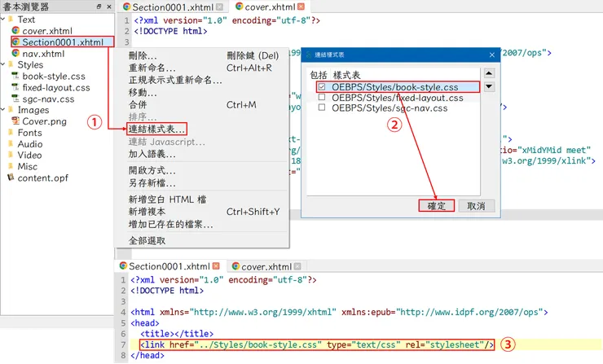Confirm the dialog with 確定
The image size is (603, 364).
pos(437,206)
